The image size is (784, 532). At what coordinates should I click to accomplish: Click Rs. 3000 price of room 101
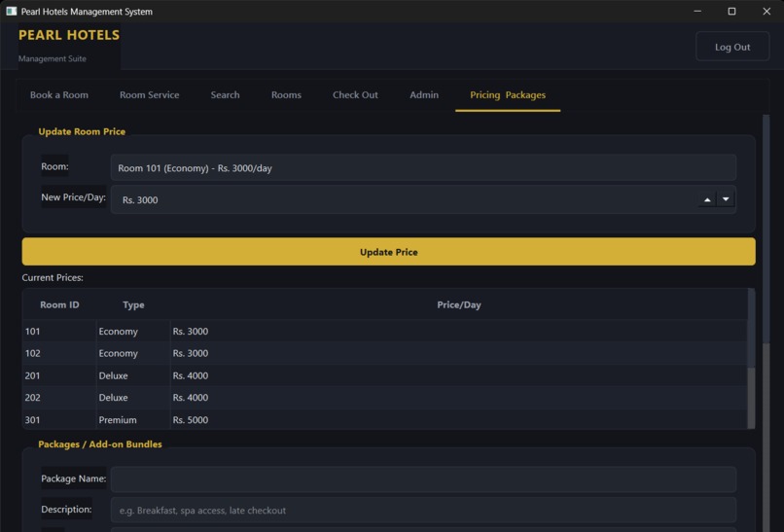(x=458, y=332)
